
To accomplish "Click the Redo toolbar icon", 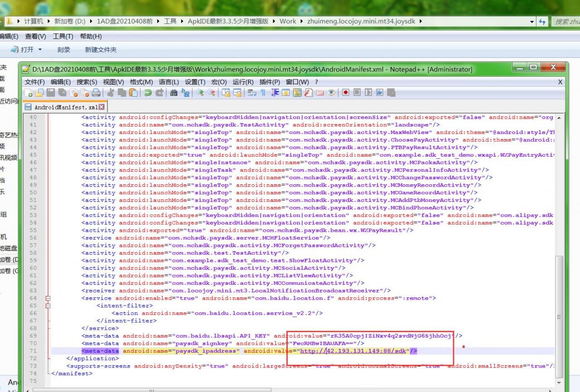I will [159, 93].
